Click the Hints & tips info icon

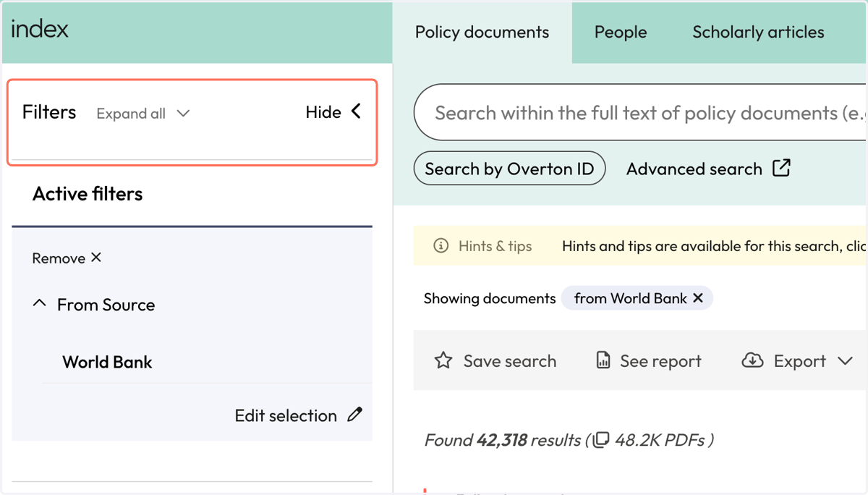point(441,246)
